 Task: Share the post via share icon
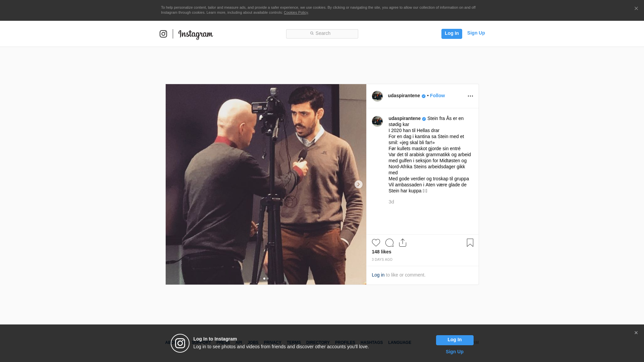point(402,243)
